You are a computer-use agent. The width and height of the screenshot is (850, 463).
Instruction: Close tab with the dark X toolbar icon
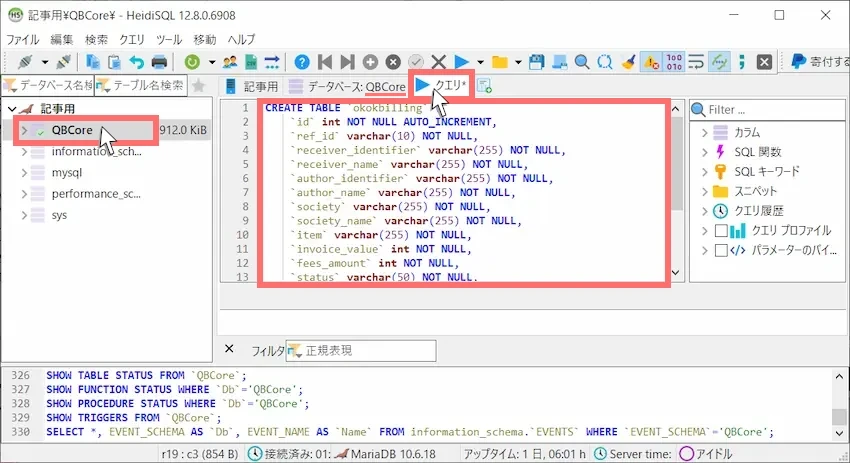pyautogui.click(x=764, y=62)
